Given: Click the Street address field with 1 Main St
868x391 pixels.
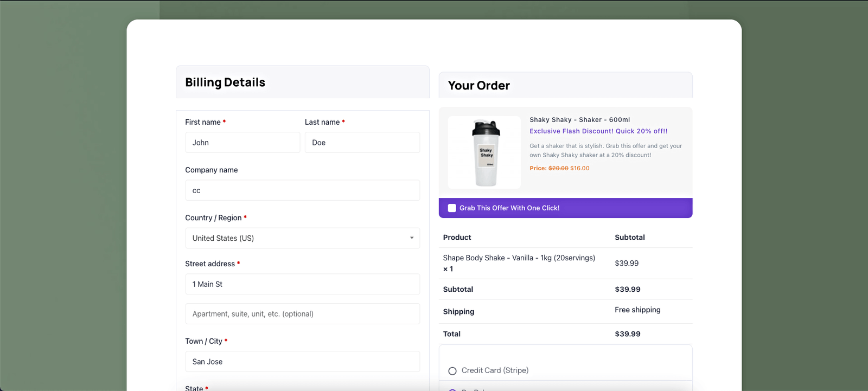Looking at the screenshot, I should (x=302, y=284).
